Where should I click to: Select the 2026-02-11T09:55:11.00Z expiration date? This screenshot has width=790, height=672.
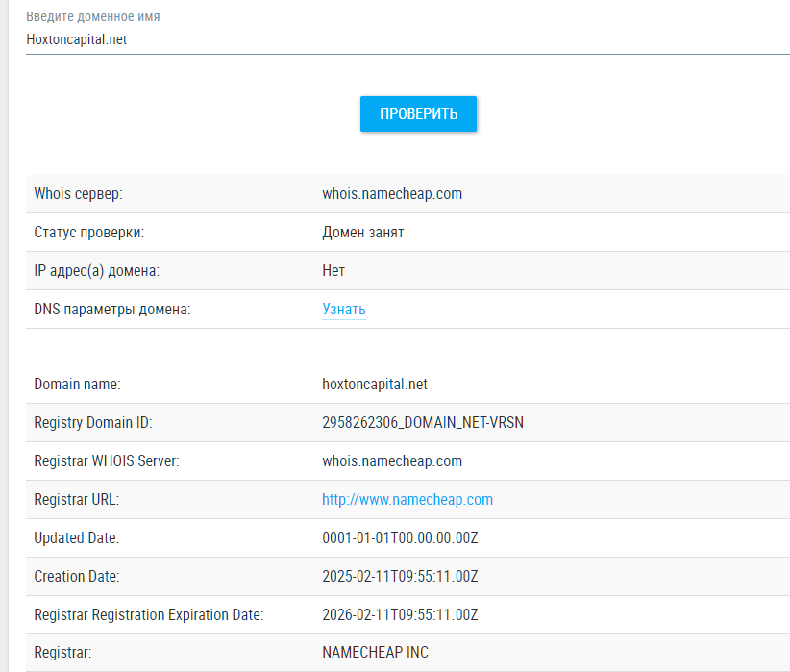click(x=400, y=614)
